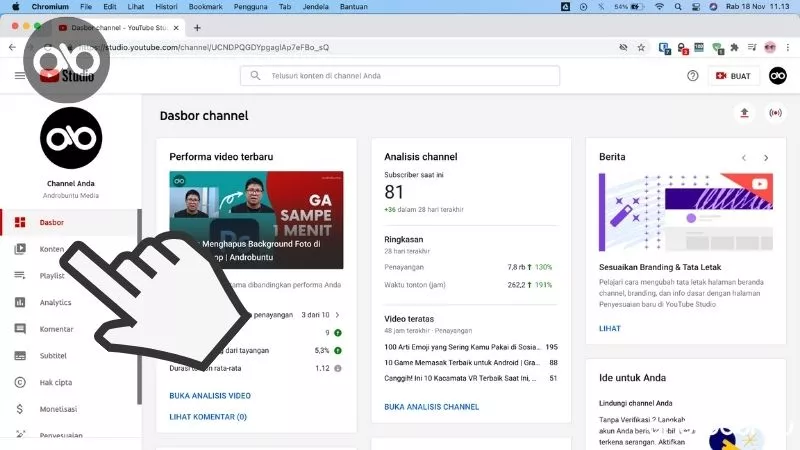The image size is (800, 450).
Task: Open the Histori menu
Action: [x=166, y=7]
